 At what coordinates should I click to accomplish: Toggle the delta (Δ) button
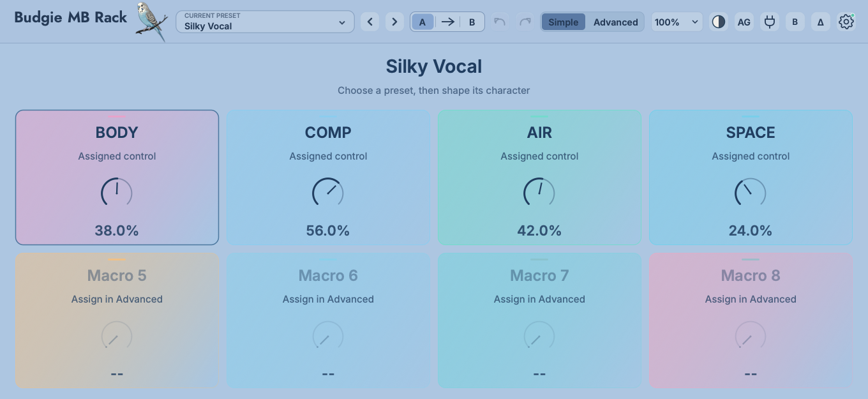[x=821, y=22]
